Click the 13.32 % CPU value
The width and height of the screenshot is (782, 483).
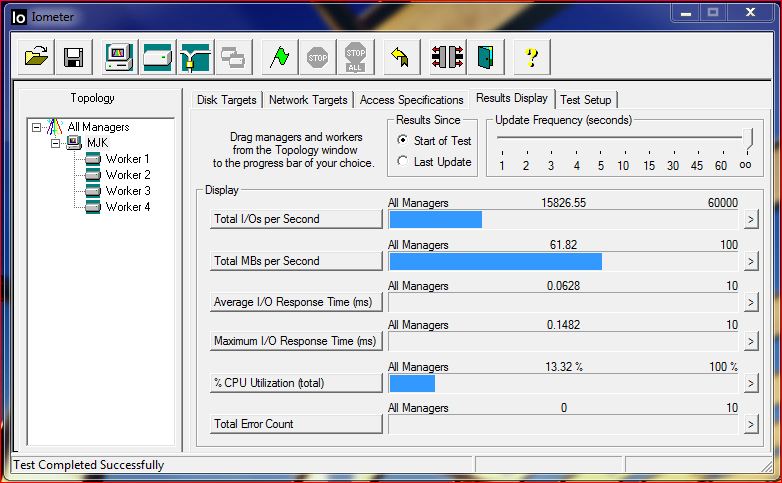564,367
